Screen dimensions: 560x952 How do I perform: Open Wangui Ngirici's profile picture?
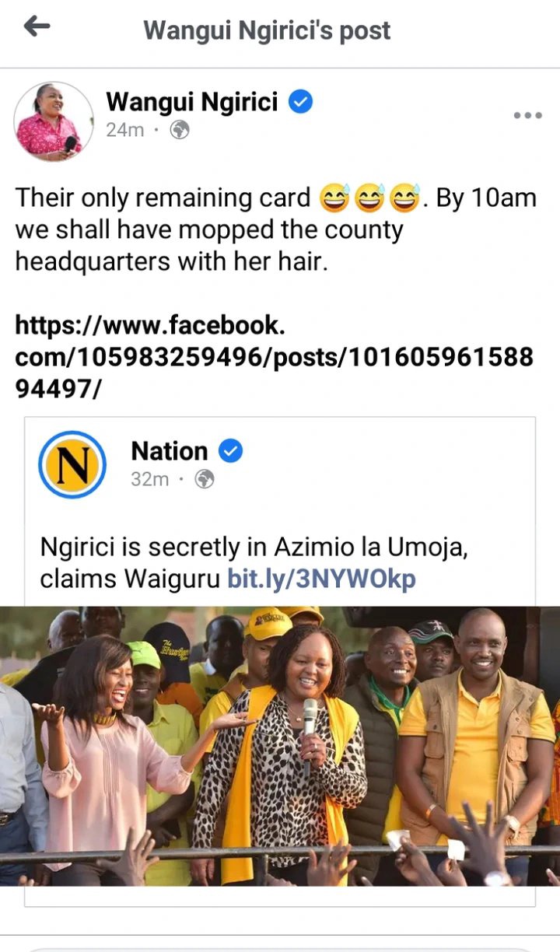pyautogui.click(x=53, y=121)
